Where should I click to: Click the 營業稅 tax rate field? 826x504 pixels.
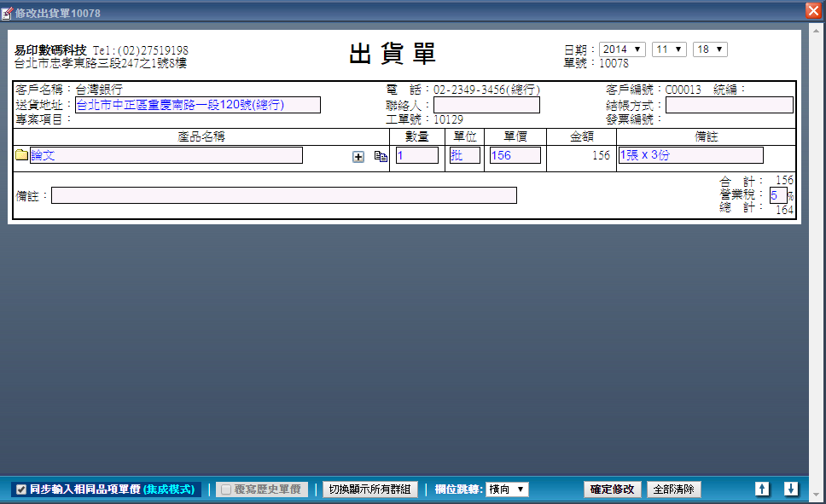pyautogui.click(x=777, y=195)
